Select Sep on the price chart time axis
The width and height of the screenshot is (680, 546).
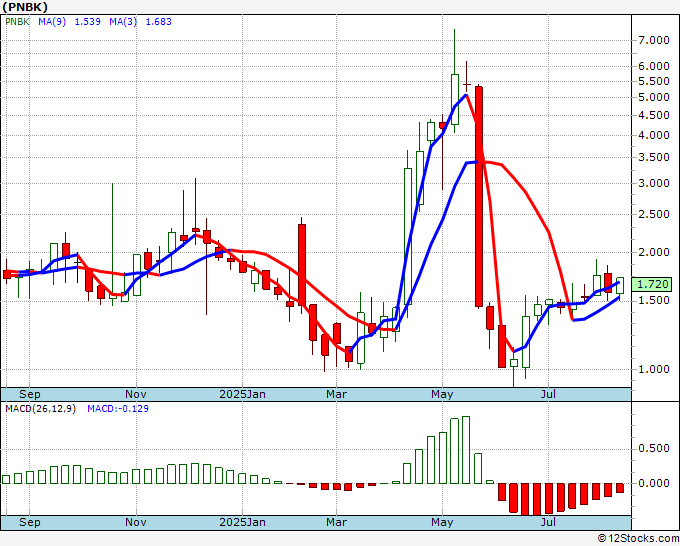coord(29,394)
